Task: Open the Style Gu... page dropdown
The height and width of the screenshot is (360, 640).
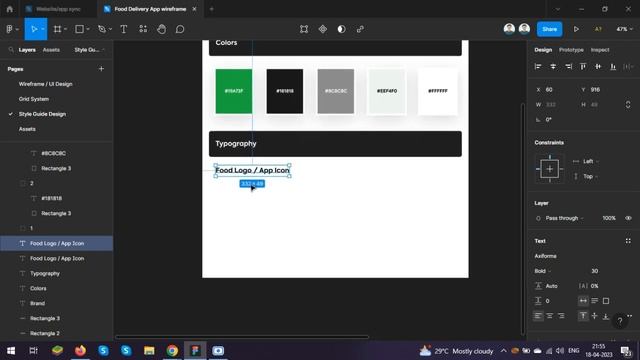Action: [89, 50]
